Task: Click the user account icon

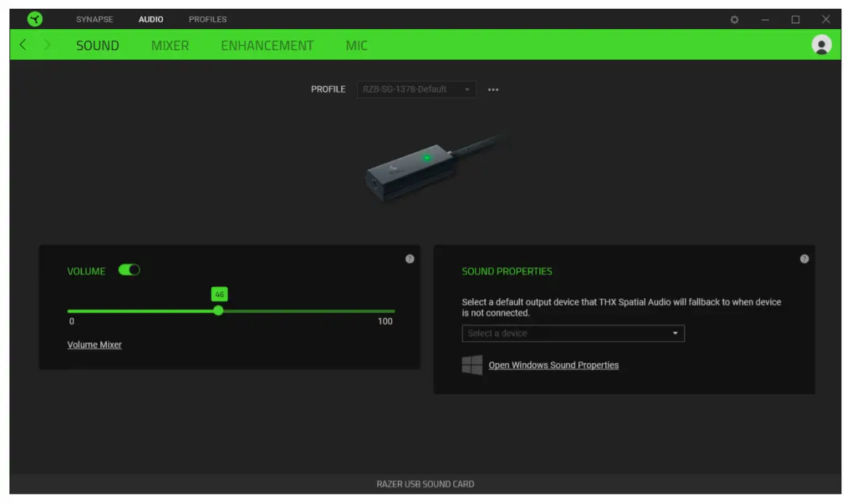Action: pyautogui.click(x=821, y=44)
